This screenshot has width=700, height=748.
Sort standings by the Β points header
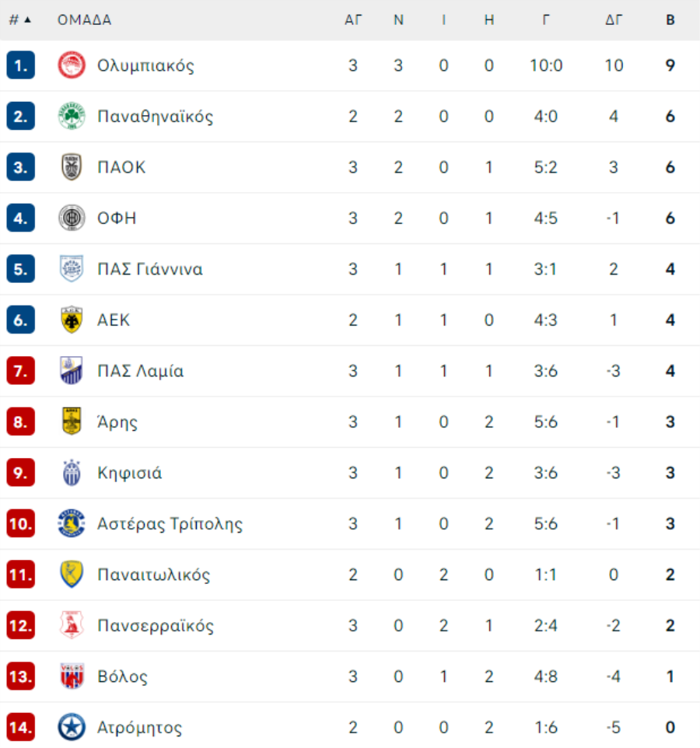coord(670,20)
